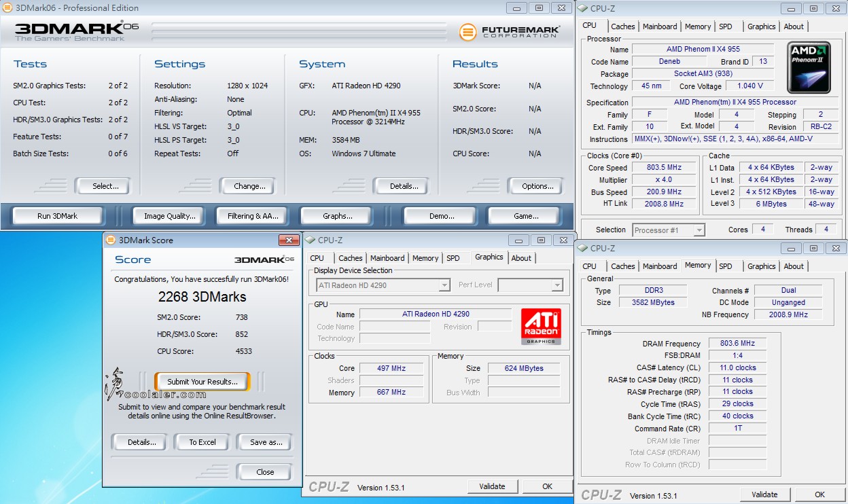This screenshot has height=504, width=848.
Task: Click the HT Link 2008.8 MHz value
Action: (664, 204)
